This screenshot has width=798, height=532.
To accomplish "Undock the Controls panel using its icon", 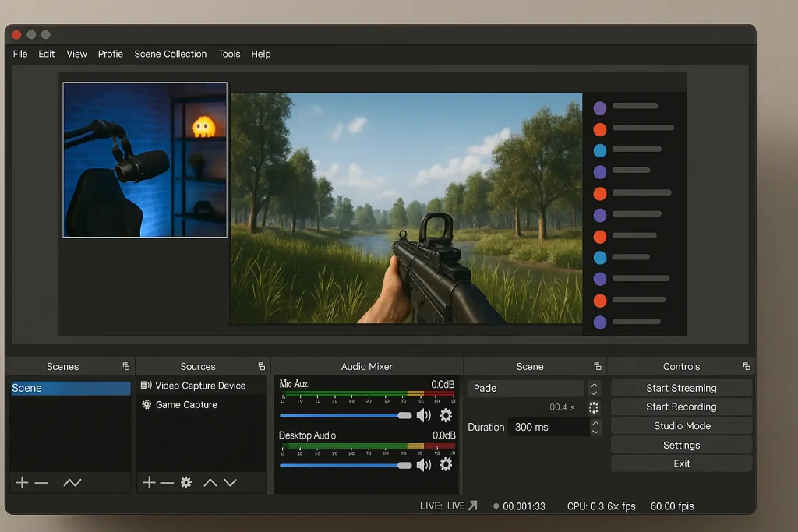I will pyautogui.click(x=747, y=366).
